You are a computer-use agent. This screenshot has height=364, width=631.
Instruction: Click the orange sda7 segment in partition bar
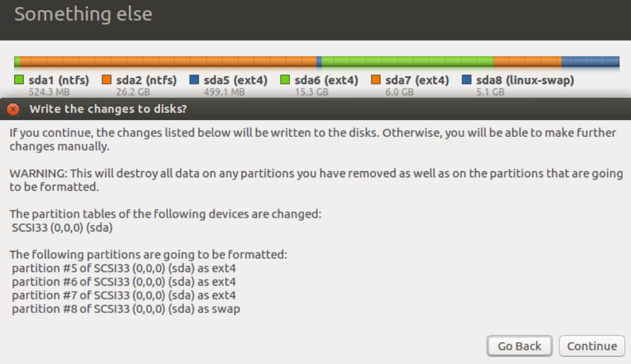[527, 62]
